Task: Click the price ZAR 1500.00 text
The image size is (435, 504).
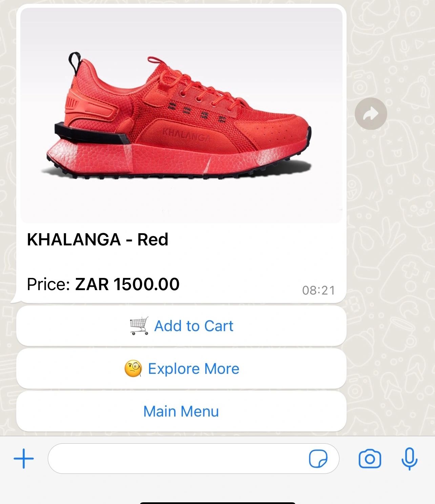Action: (x=127, y=284)
